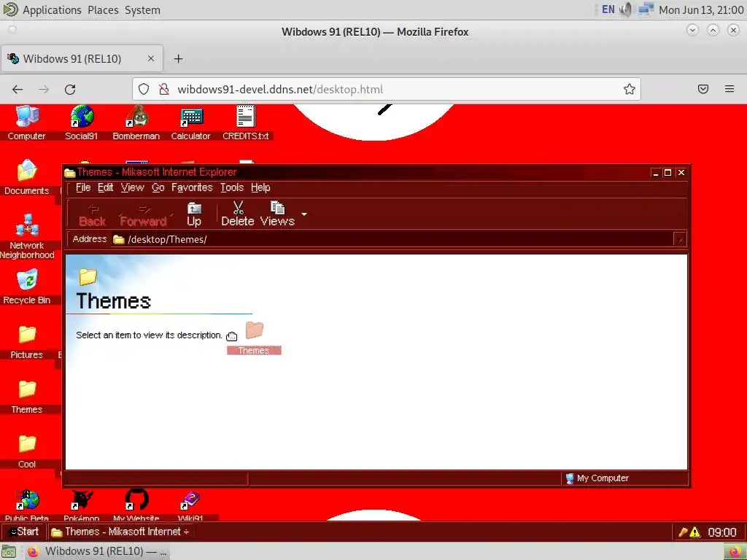
Task: Click the key icon in Wibdows tray
Action: [683, 532]
